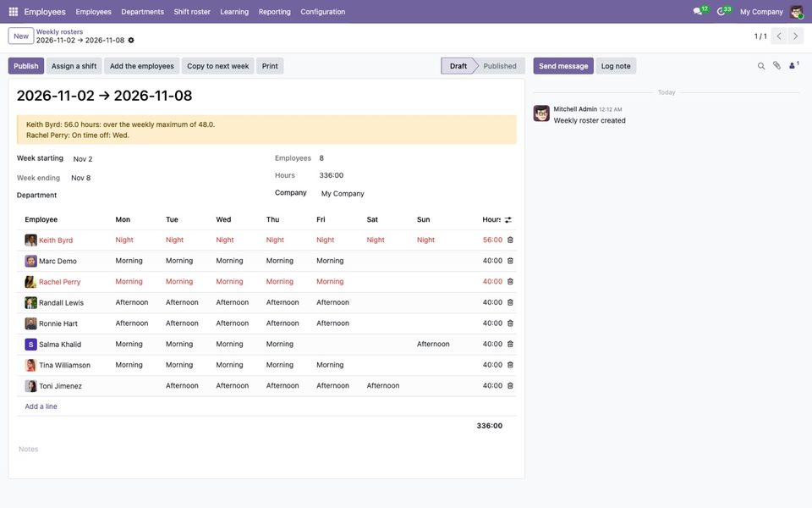Go back to Weekly rosters breadcrumb

coord(59,31)
